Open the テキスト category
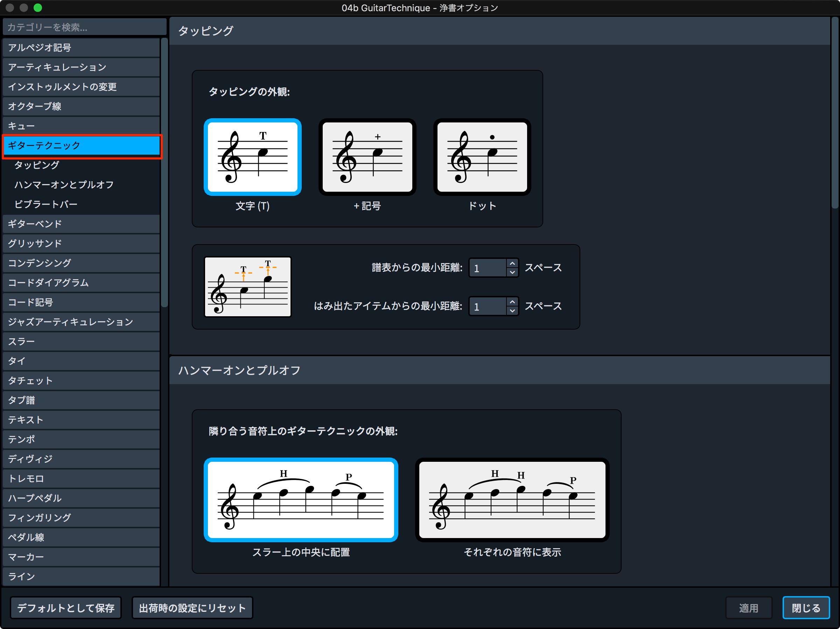The height and width of the screenshot is (629, 840). pos(81,420)
